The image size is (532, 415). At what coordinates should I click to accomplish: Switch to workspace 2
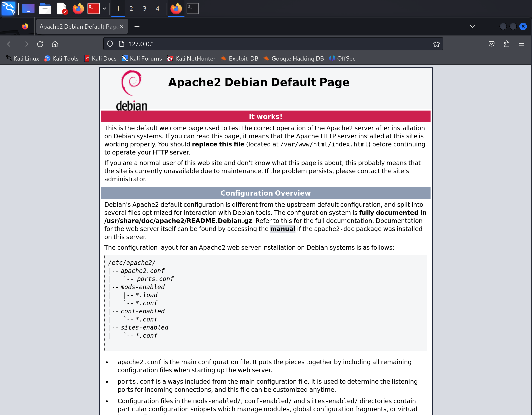tap(131, 9)
